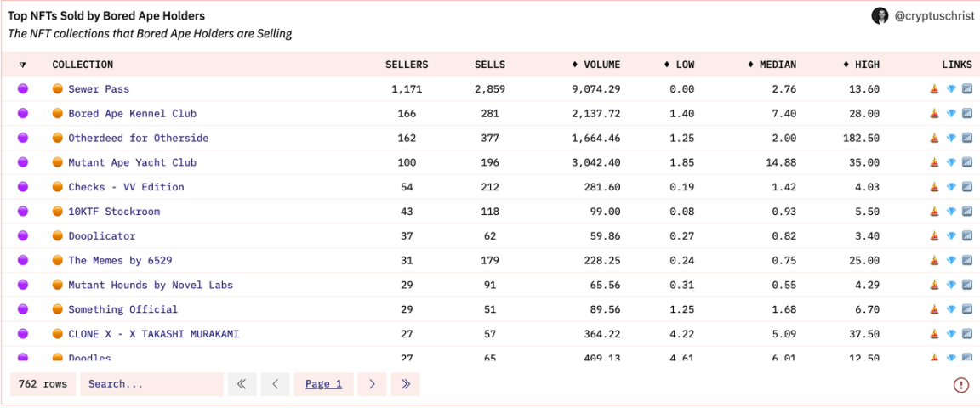980x413 pixels.
Task: Open the chart icon in Checks - VV Edition row
Action: (x=966, y=188)
